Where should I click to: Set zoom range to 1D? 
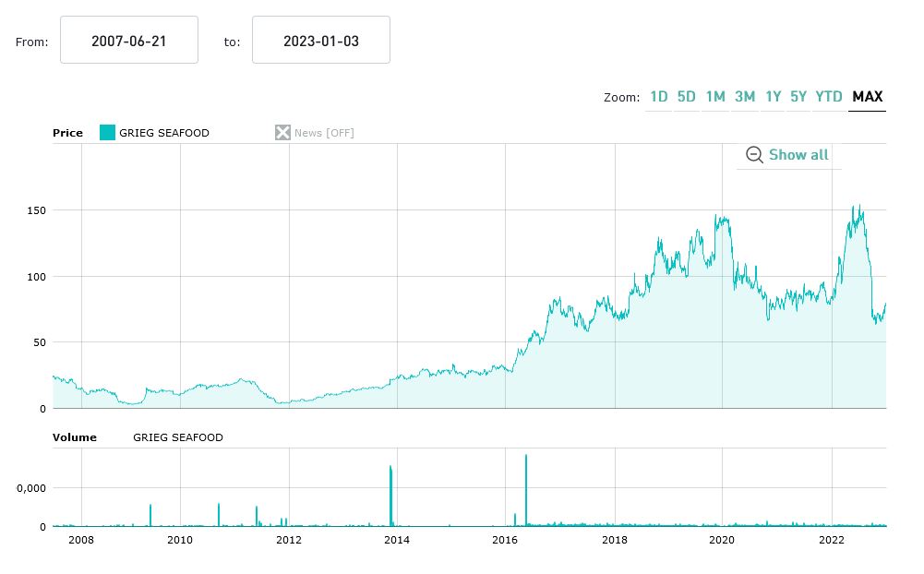[659, 97]
